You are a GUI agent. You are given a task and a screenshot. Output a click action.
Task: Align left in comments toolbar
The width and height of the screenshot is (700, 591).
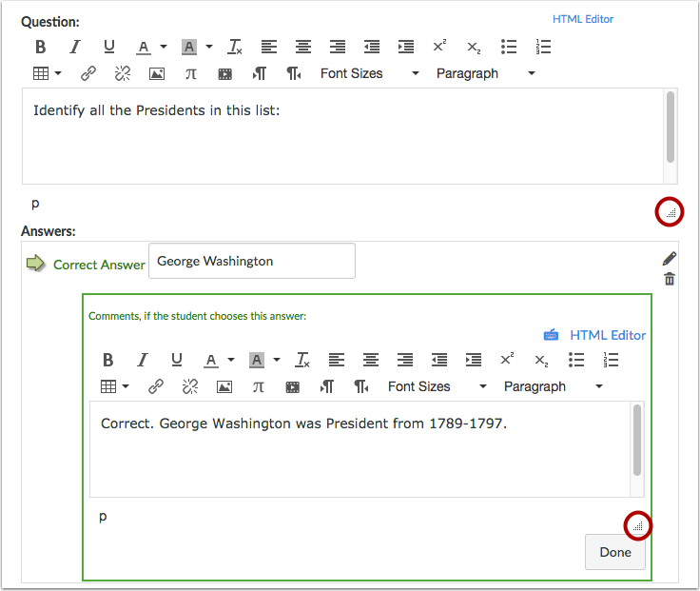coord(336,360)
